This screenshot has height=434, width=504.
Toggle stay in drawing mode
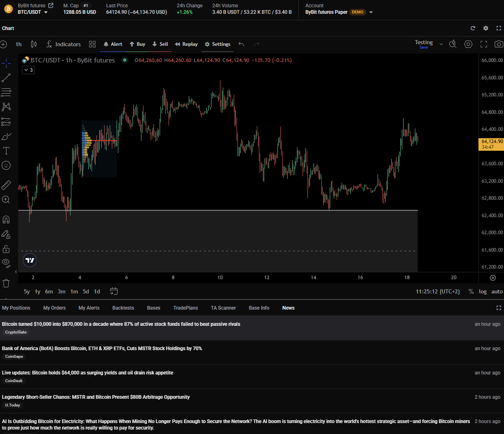(x=6, y=234)
